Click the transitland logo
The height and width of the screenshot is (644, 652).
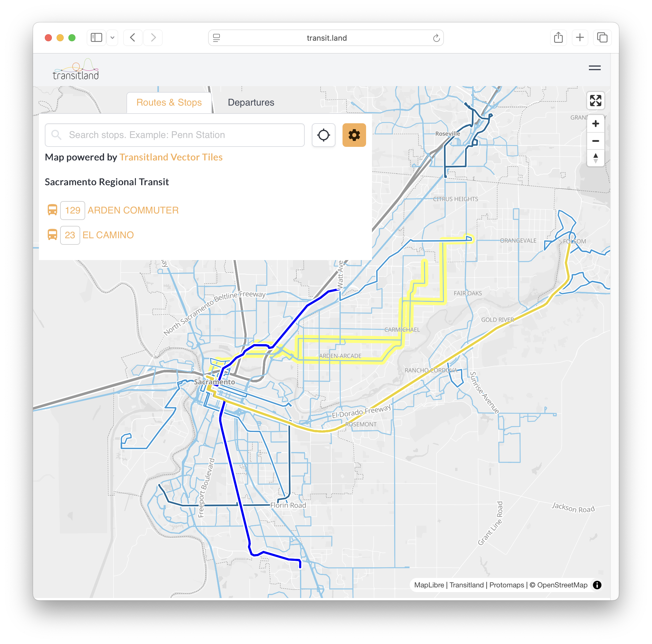point(75,69)
